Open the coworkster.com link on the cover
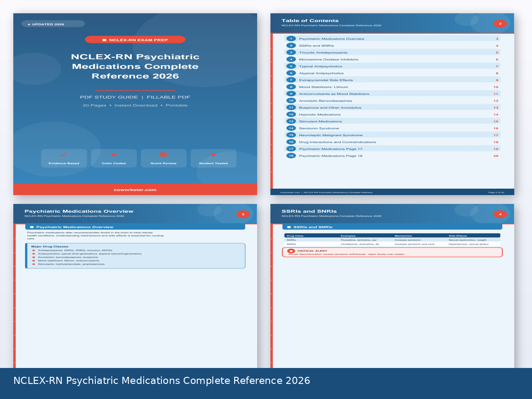The height and width of the screenshot is (399, 532). [135, 189]
